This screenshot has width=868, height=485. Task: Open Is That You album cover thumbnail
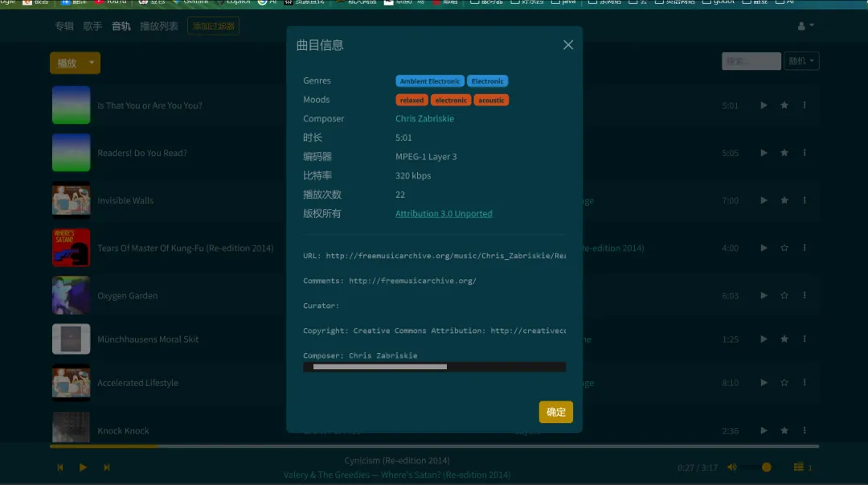click(x=71, y=105)
